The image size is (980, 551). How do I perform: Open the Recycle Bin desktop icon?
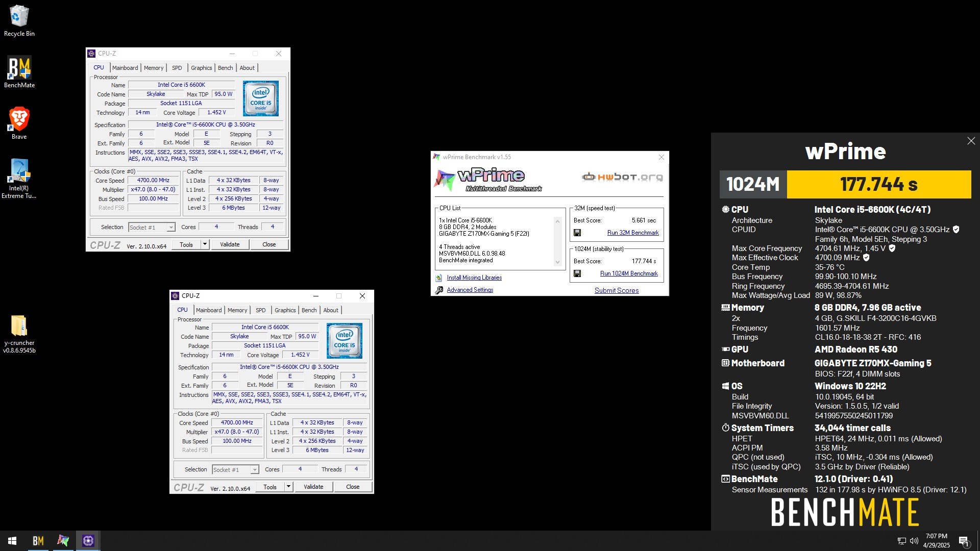click(19, 21)
